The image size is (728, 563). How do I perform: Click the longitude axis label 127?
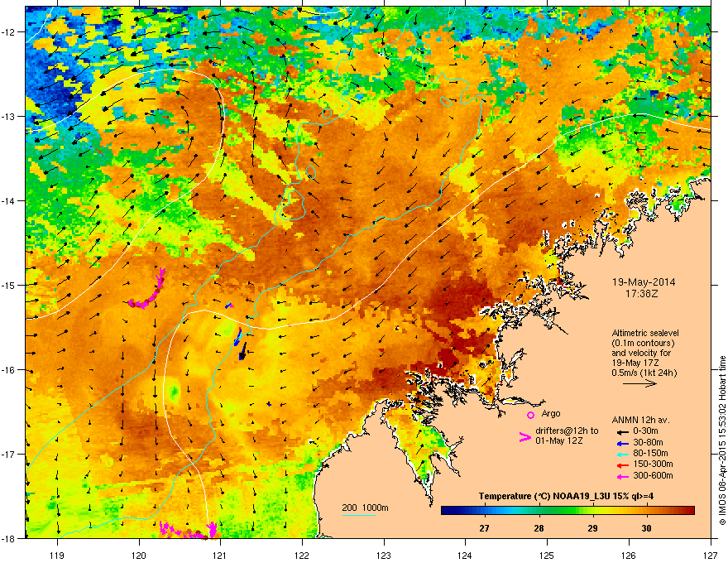711,555
